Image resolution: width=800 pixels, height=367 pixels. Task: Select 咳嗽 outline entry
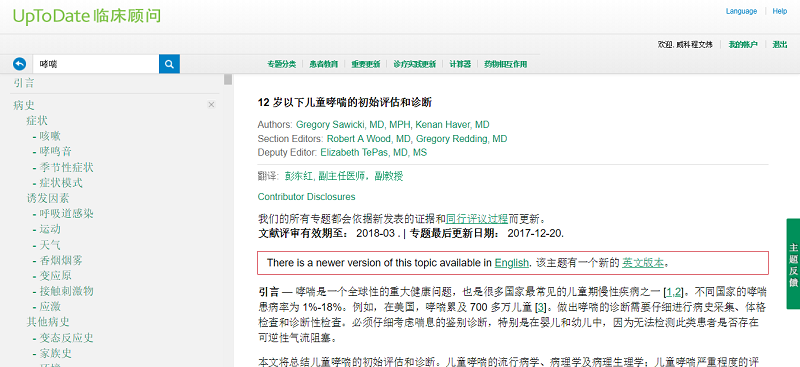coord(50,136)
